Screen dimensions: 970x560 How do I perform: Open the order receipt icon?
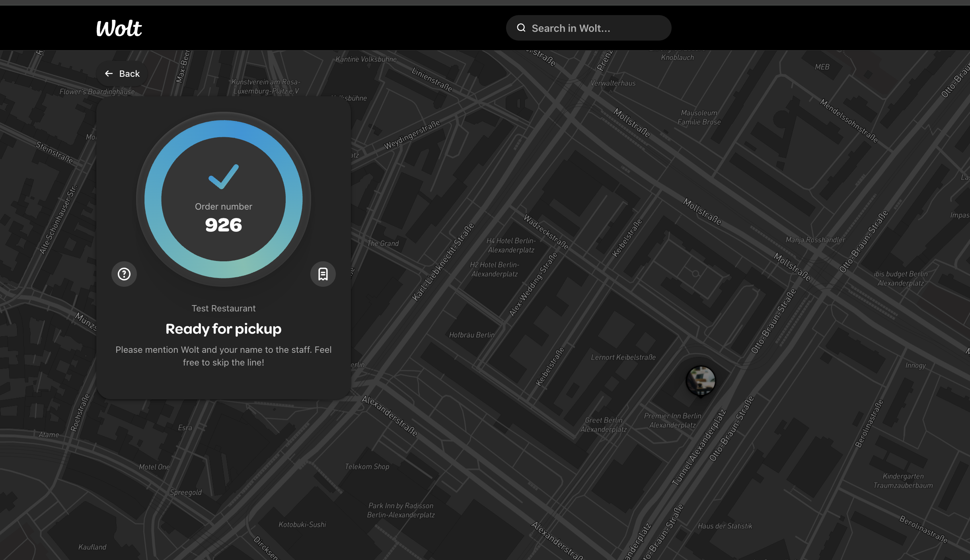[x=323, y=274]
